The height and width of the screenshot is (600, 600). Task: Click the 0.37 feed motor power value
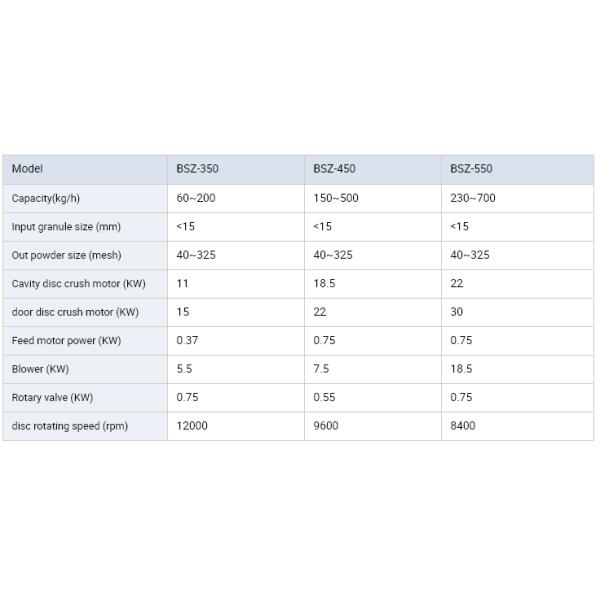coord(187,341)
